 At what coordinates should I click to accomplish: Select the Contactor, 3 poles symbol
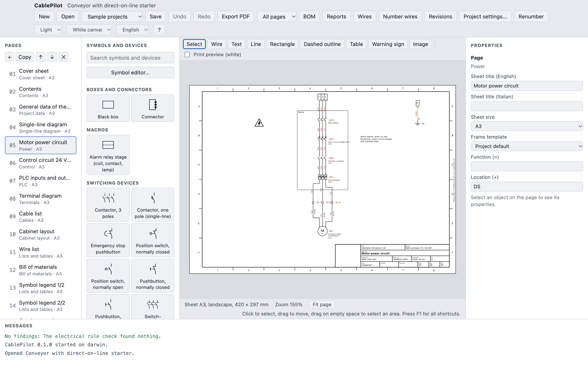point(108,205)
